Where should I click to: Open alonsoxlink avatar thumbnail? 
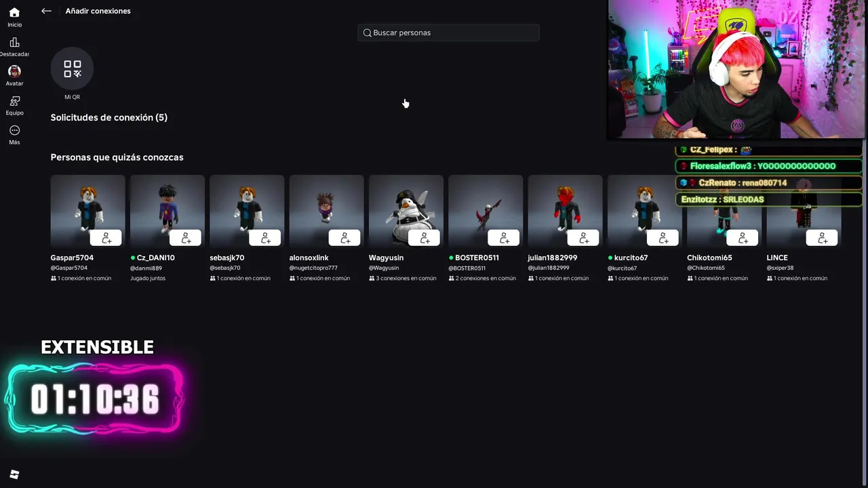coord(326,212)
